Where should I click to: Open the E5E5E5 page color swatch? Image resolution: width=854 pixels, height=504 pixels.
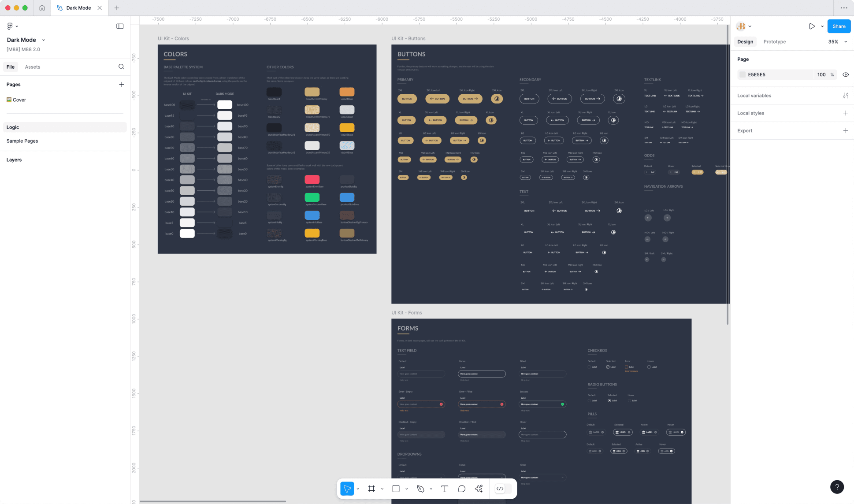[742, 74]
